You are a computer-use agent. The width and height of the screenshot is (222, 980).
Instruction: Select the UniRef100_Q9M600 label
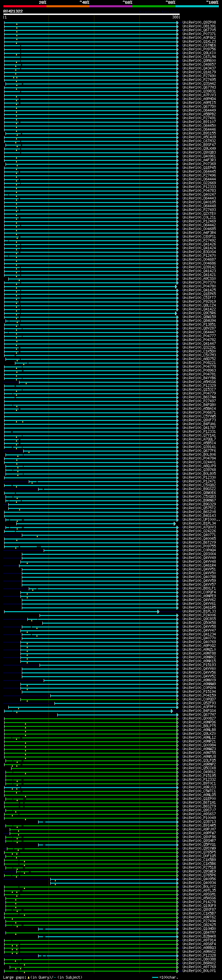point(199,60)
